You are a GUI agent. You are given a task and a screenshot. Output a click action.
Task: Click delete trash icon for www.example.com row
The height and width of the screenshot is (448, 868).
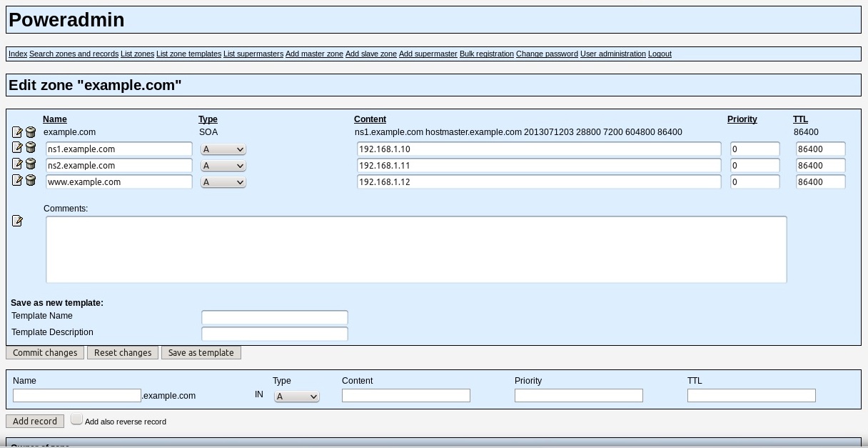(31, 180)
